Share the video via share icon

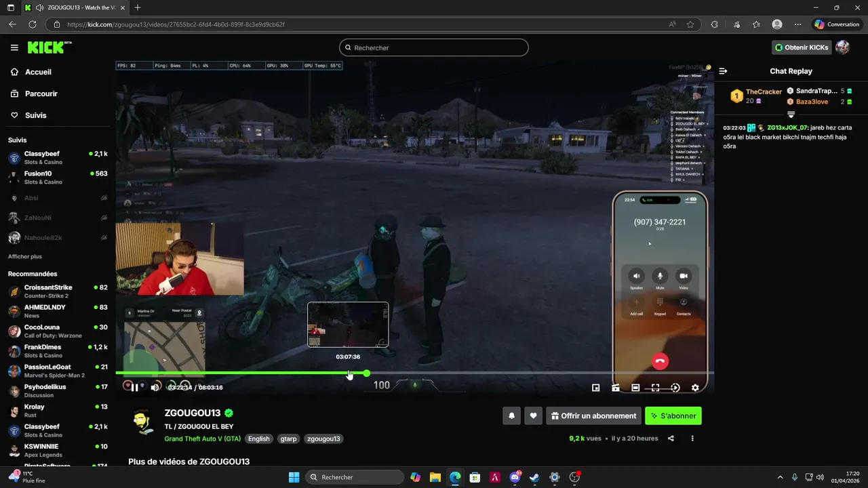pyautogui.click(x=671, y=439)
